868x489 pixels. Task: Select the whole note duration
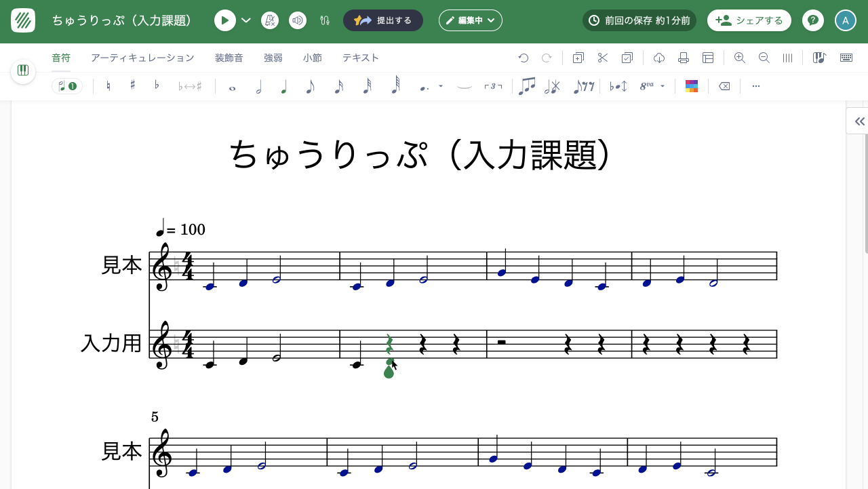point(233,86)
